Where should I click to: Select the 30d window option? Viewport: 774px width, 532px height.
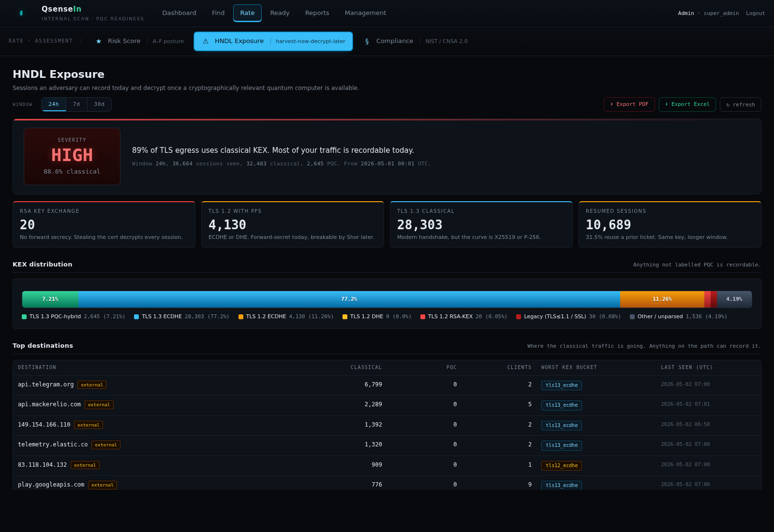tap(99, 104)
